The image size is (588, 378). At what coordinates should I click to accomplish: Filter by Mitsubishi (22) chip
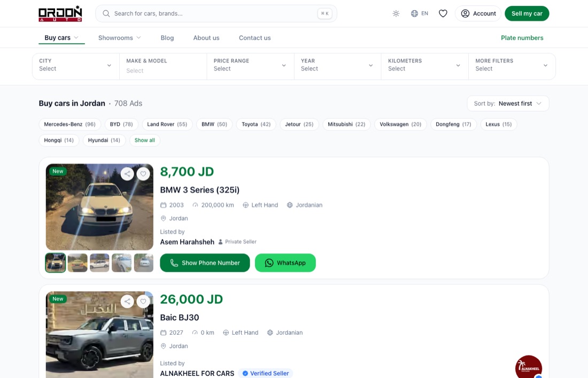click(x=346, y=124)
